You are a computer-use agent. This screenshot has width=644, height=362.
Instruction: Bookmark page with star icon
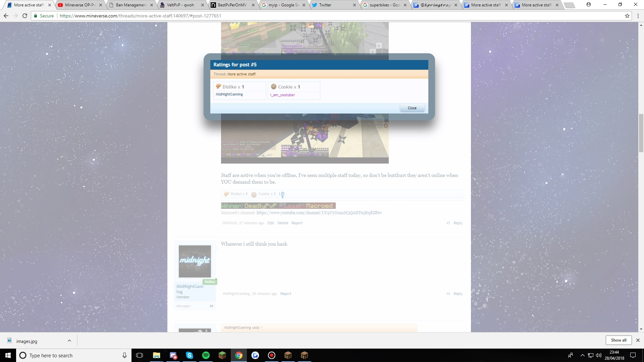click(x=627, y=16)
